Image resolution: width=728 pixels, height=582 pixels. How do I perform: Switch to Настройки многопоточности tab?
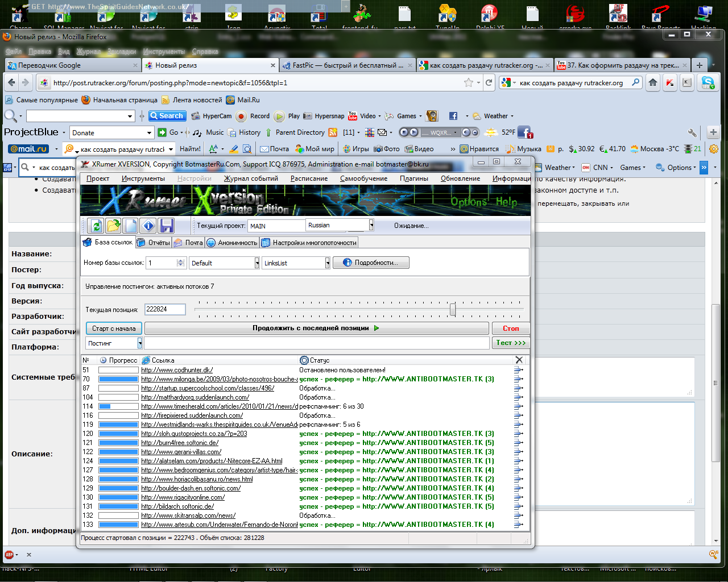tap(309, 243)
